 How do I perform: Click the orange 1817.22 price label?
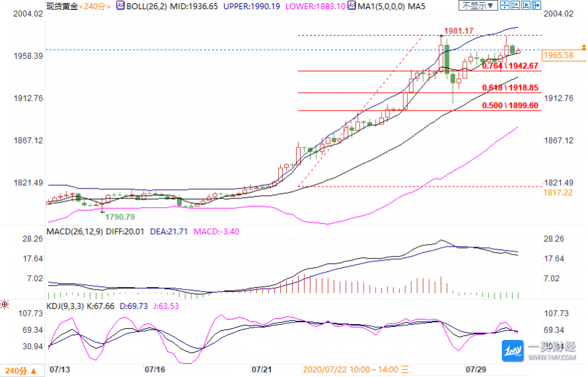pyautogui.click(x=558, y=192)
